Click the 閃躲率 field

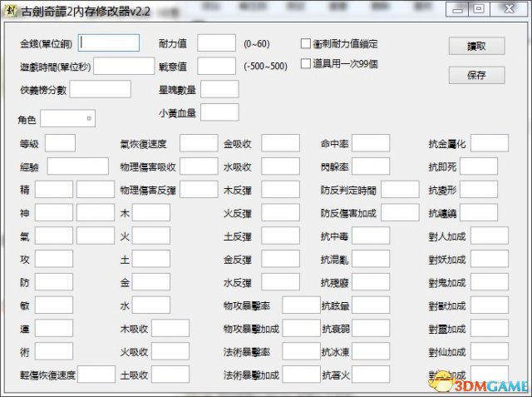(x=371, y=166)
